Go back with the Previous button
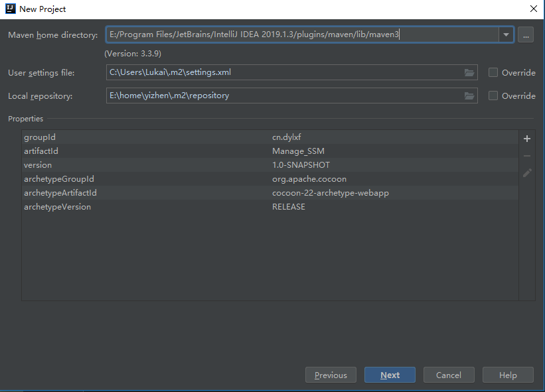 tap(331, 375)
